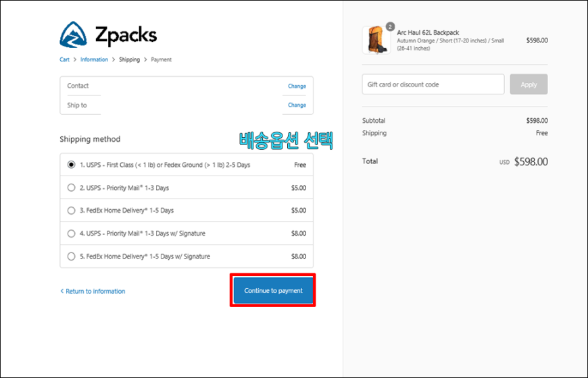Click the Ship to row label
Screen dimensions: 588x378
pos(77,105)
